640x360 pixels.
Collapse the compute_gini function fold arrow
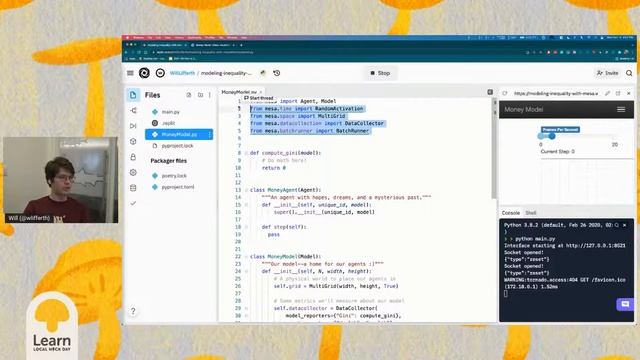[x=246, y=153]
